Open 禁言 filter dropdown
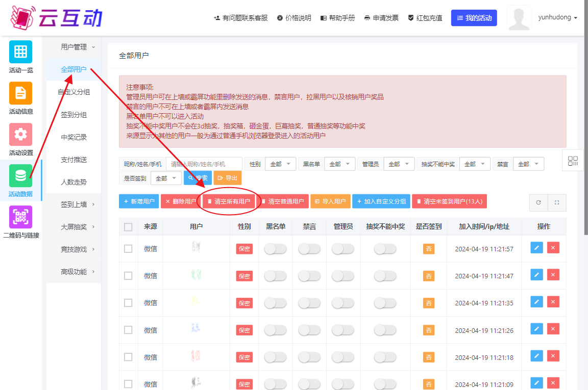Viewport: 588px width, 390px height. coord(528,164)
